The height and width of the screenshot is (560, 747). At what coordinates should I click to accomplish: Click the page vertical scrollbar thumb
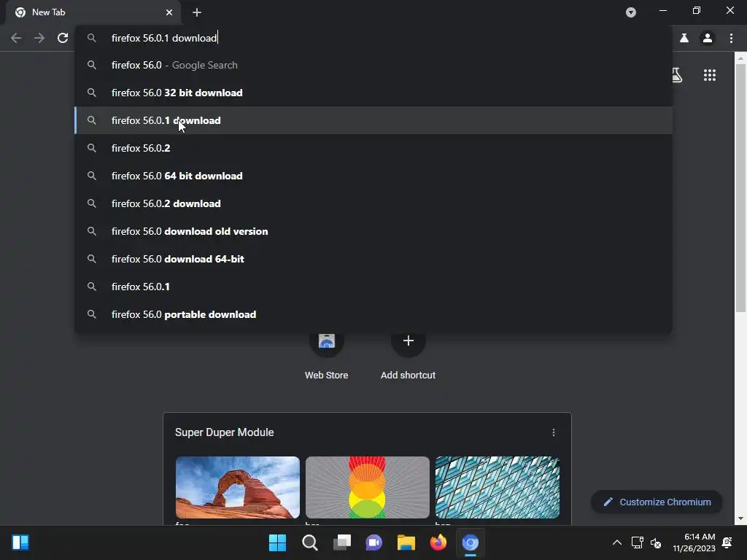pos(740,188)
